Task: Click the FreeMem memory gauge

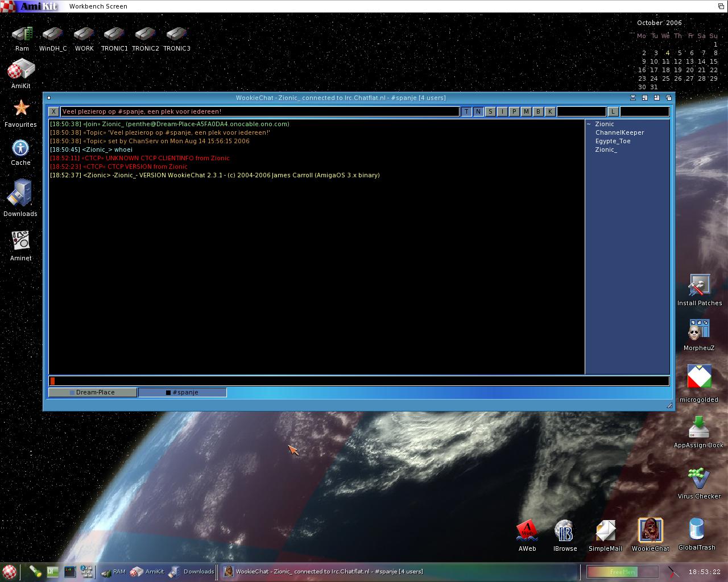Action: pos(622,572)
